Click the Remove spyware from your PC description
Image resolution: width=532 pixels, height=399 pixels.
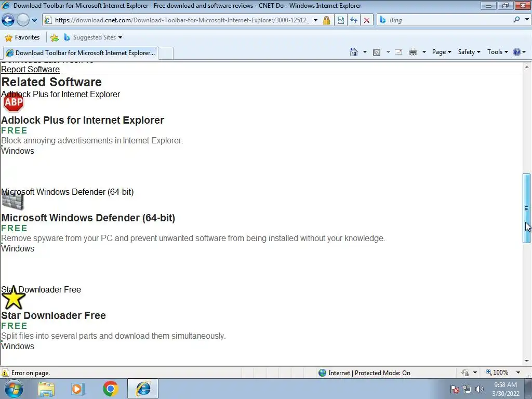pyautogui.click(x=193, y=238)
